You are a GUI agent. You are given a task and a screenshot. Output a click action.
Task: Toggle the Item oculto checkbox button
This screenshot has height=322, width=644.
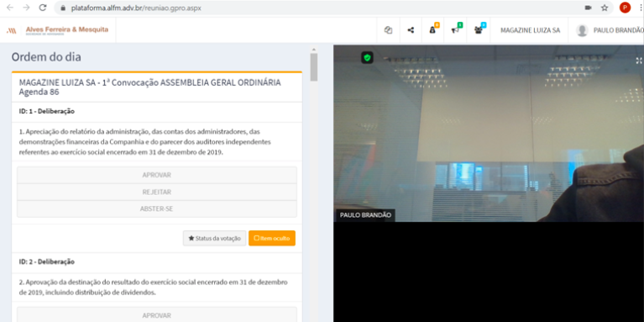272,238
